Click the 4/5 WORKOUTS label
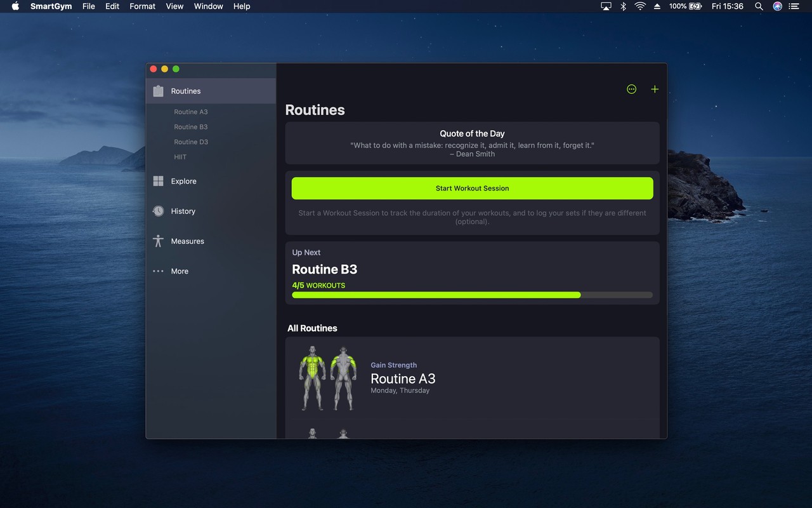 pos(318,285)
